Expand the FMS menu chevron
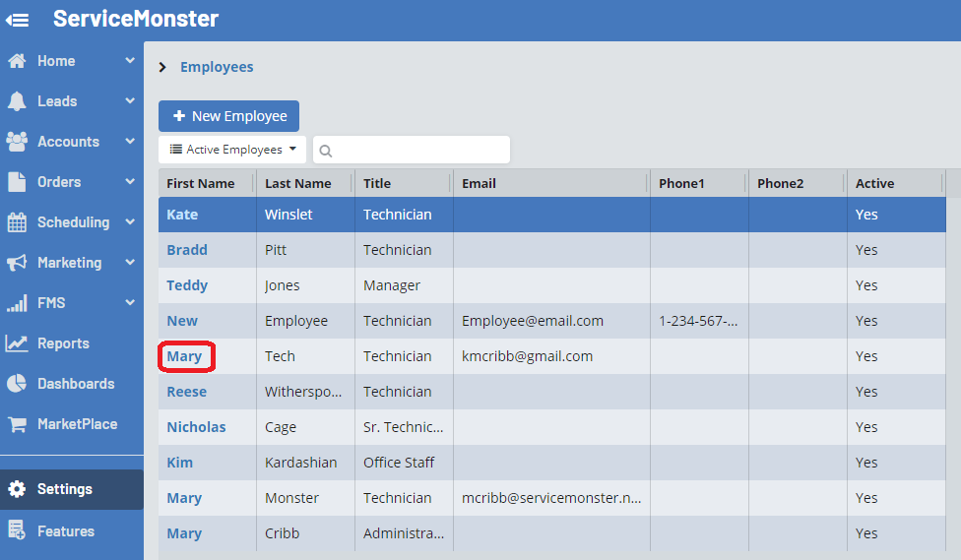961x560 pixels. [130, 303]
